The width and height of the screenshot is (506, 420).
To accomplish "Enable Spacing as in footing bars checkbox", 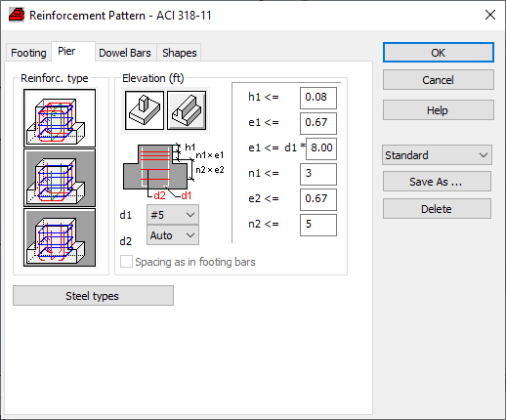I will tap(126, 262).
